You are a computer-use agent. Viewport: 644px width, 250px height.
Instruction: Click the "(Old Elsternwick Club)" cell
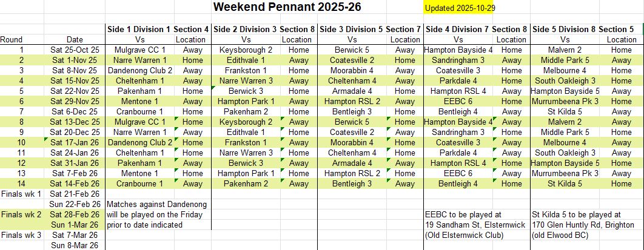click(464, 235)
